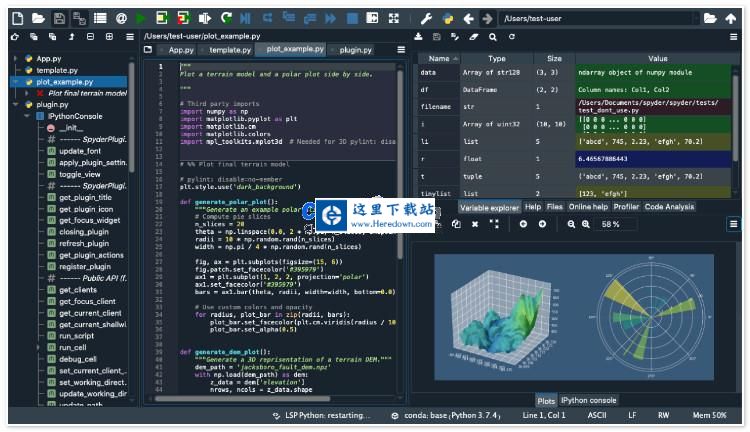Image resolution: width=750 pixels, height=432 pixels.
Task: Click Run cell and advance icon
Action: coord(183,18)
